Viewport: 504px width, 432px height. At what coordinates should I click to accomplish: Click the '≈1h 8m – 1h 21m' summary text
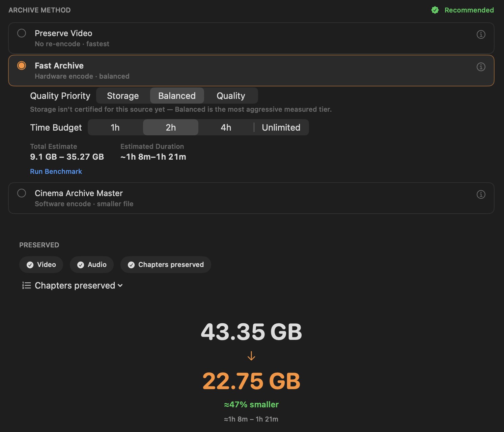pyautogui.click(x=251, y=419)
